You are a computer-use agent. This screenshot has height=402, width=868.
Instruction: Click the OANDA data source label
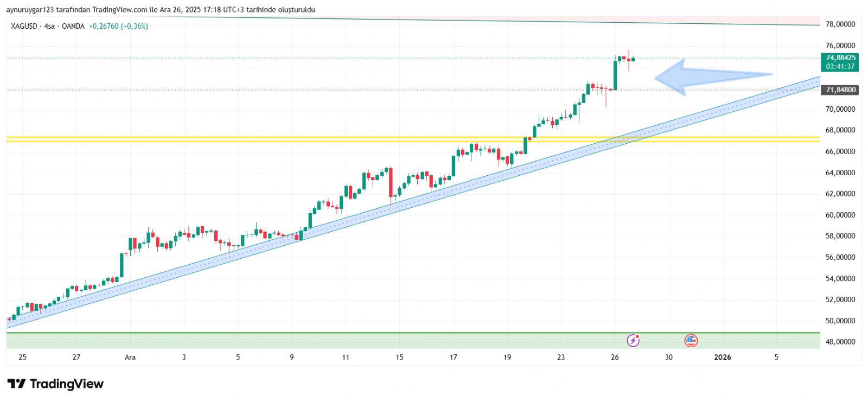(73, 26)
